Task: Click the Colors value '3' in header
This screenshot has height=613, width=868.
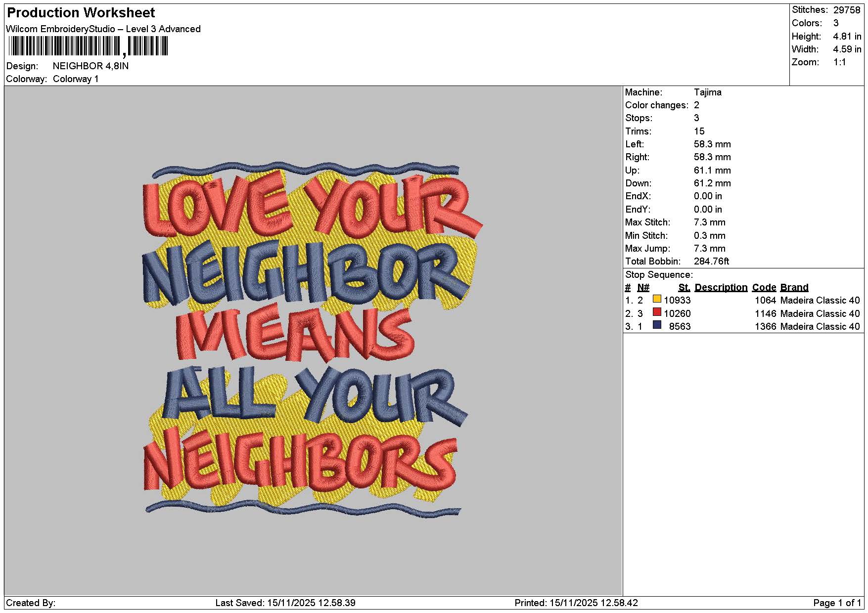Action: (836, 23)
